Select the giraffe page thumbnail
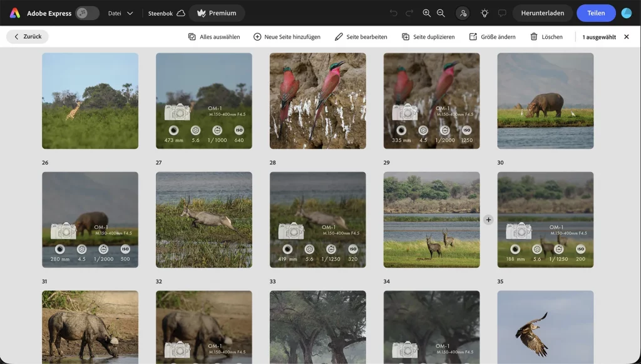 (90, 101)
